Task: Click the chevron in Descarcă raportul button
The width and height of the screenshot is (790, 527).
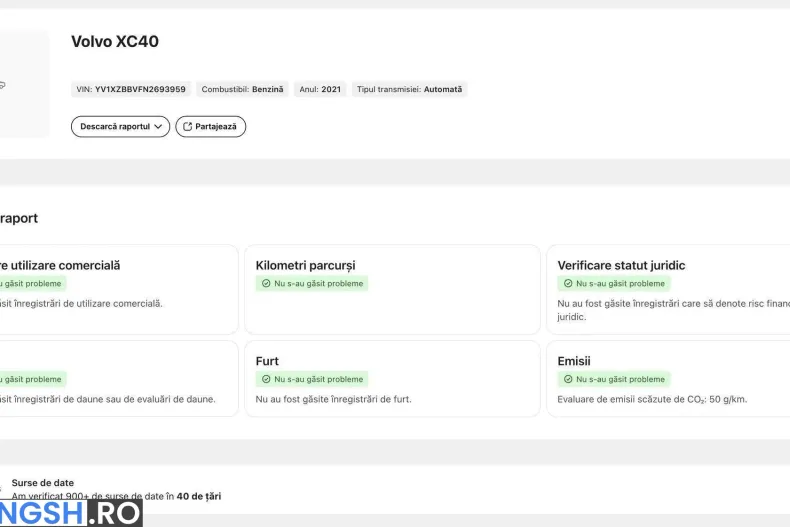Action: pos(158,126)
